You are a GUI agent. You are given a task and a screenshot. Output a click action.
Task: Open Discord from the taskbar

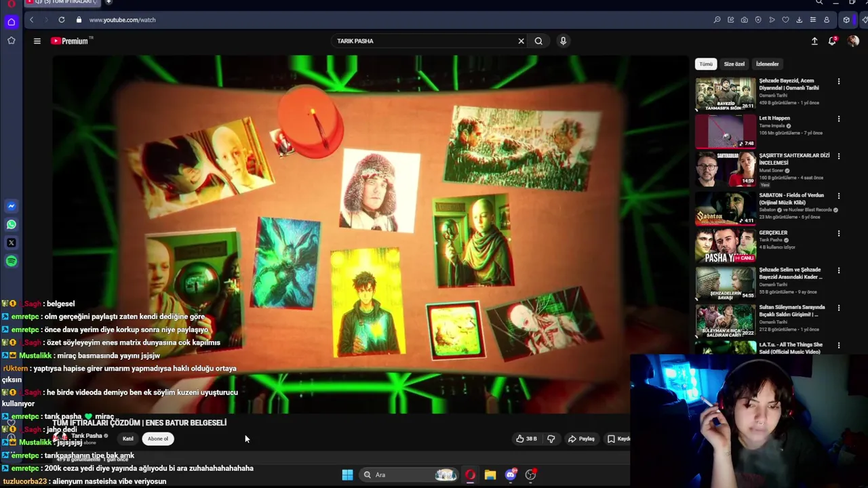pyautogui.click(x=511, y=474)
